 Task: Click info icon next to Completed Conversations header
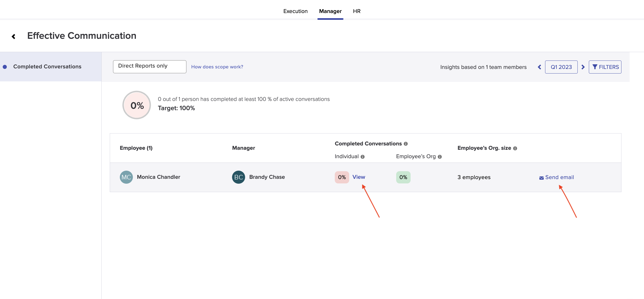(406, 144)
